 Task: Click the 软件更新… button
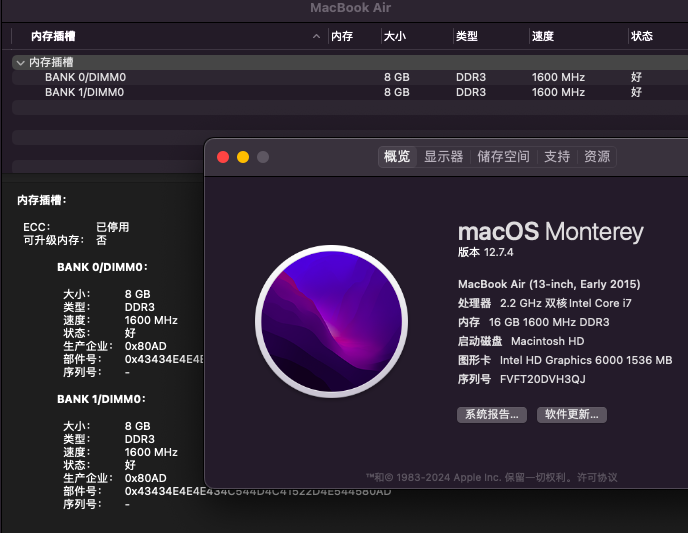click(x=572, y=415)
